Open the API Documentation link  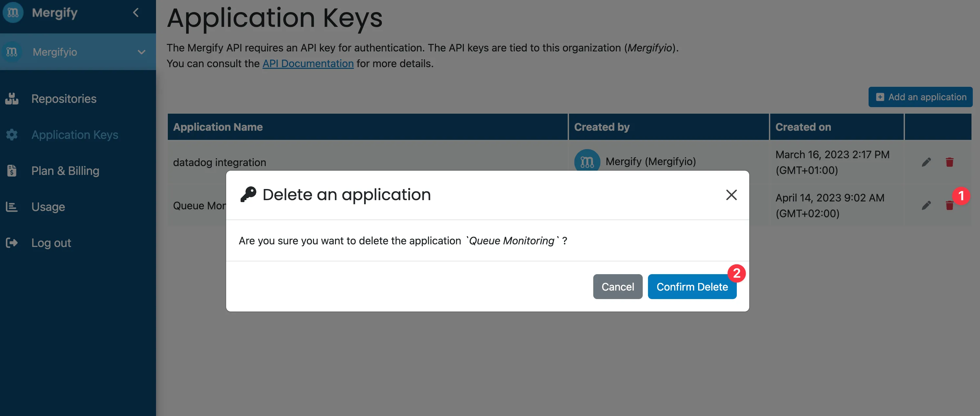click(308, 64)
